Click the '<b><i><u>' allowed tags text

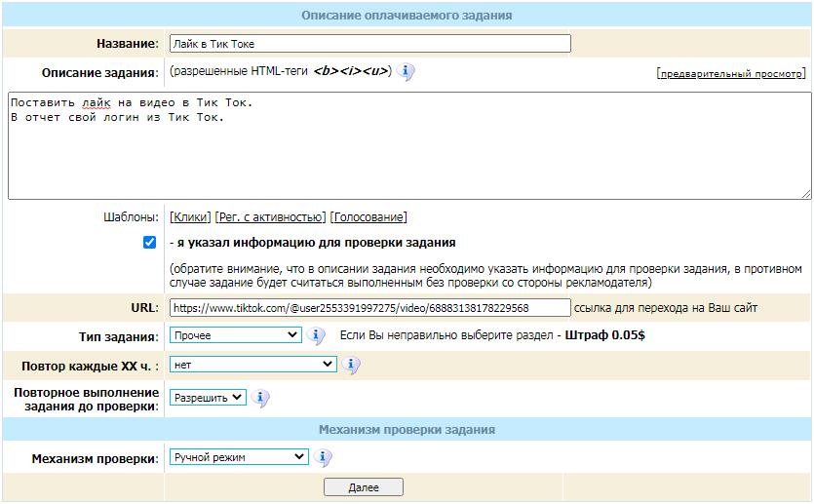tap(350, 70)
